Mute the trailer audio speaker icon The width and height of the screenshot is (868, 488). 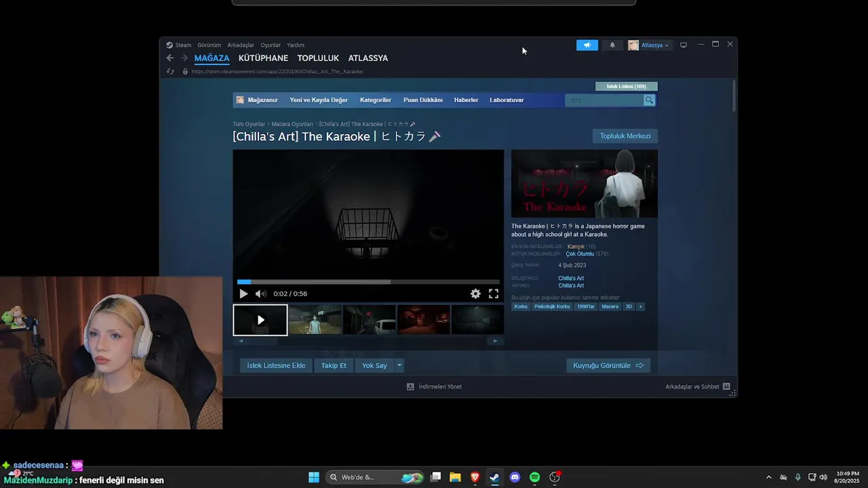[x=260, y=293]
